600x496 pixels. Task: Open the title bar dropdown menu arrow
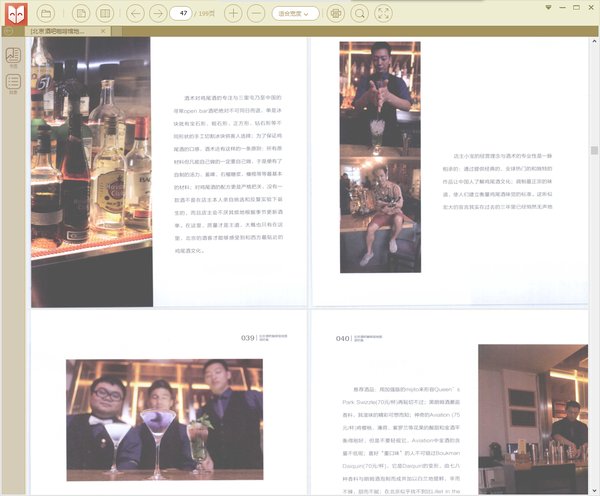[548, 7]
